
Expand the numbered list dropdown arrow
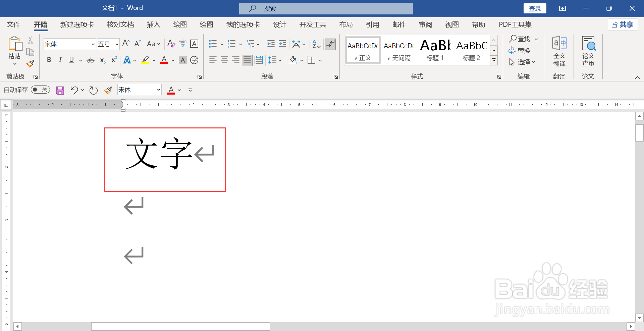[x=240, y=44]
